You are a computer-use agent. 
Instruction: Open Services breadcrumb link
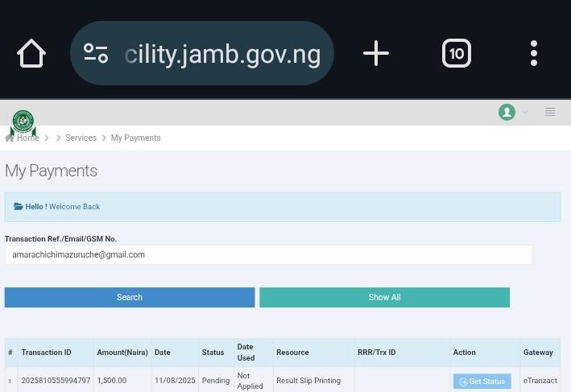81,138
